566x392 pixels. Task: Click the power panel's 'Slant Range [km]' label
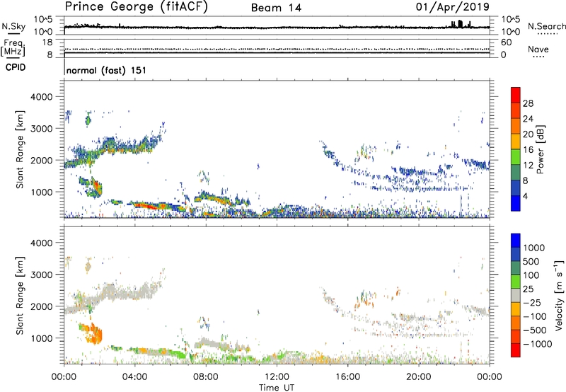pyautogui.click(x=20, y=149)
